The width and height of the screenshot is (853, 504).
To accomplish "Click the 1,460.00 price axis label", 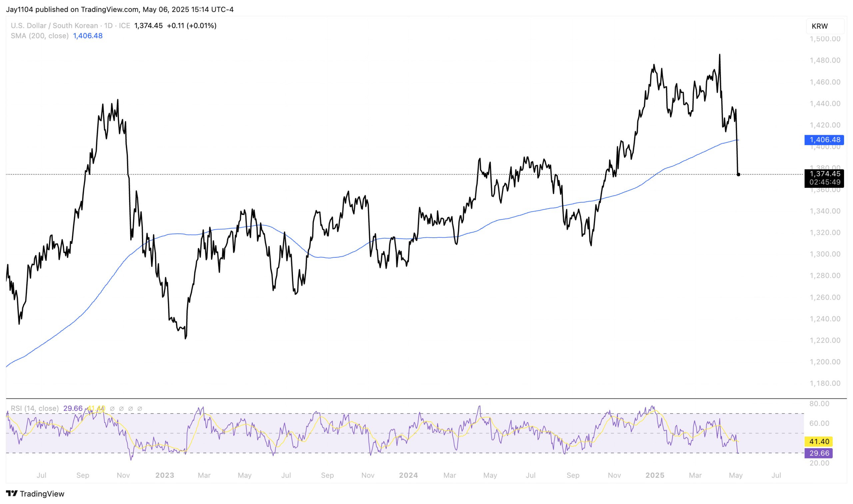I will click(x=825, y=82).
